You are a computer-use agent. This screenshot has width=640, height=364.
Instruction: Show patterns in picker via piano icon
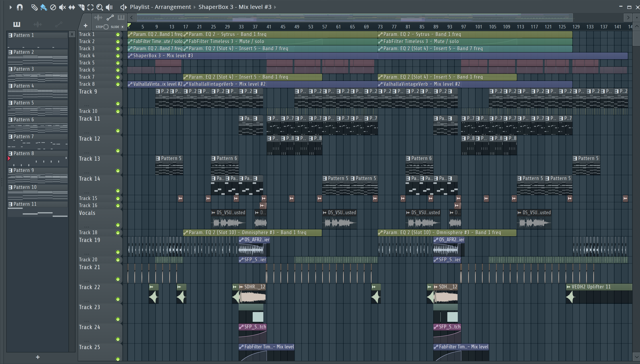(x=17, y=24)
